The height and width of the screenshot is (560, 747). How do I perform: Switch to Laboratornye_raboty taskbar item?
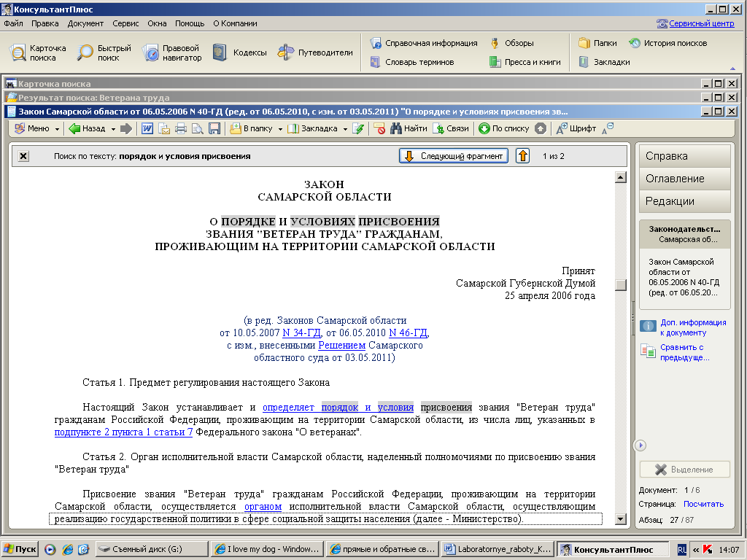coord(498,549)
